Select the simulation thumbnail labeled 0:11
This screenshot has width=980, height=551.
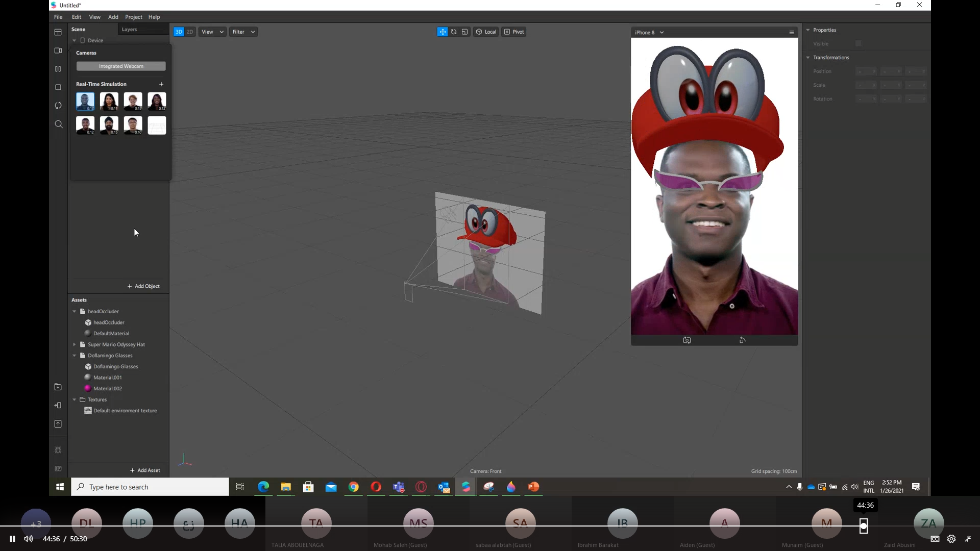click(109, 102)
